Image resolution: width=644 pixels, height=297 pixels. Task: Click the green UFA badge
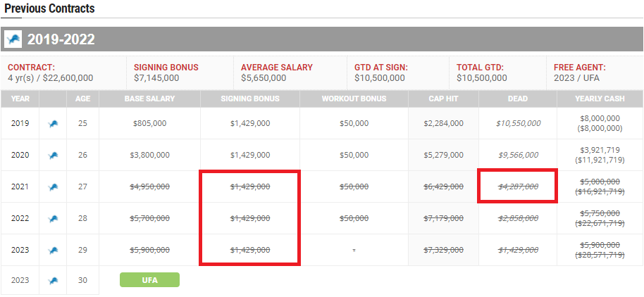[149, 280]
